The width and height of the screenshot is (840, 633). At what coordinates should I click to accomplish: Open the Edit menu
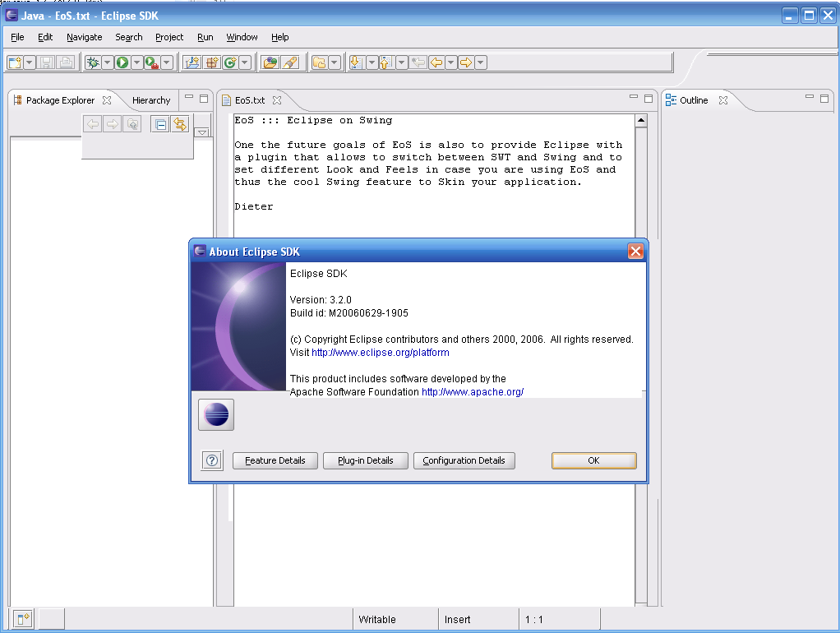pyautogui.click(x=45, y=37)
